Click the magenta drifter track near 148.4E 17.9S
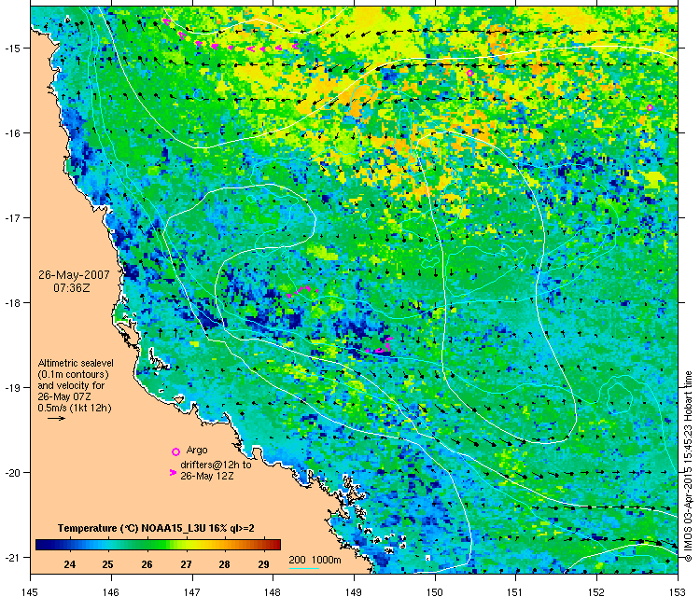The image size is (700, 597). pyautogui.click(x=302, y=291)
